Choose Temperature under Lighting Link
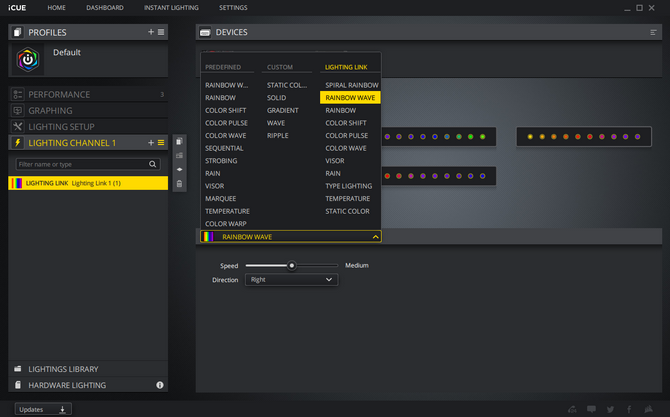The height and width of the screenshot is (417, 670). click(x=347, y=198)
